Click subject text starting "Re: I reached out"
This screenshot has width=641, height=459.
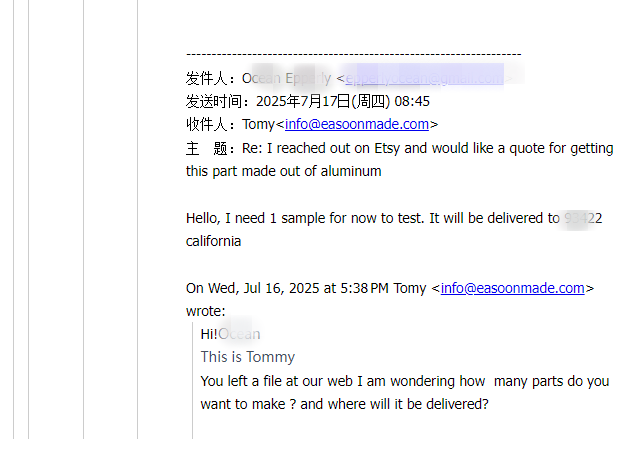click(428, 148)
